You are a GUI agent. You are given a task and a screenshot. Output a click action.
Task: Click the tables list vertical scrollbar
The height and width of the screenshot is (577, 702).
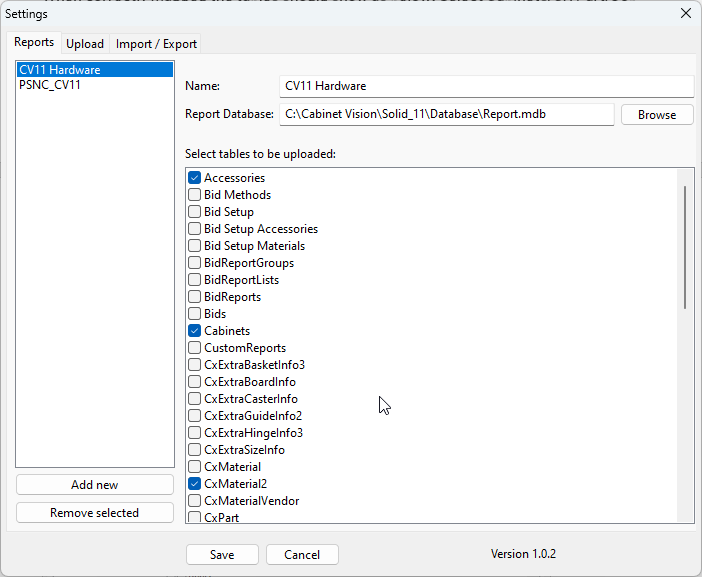[685, 247]
